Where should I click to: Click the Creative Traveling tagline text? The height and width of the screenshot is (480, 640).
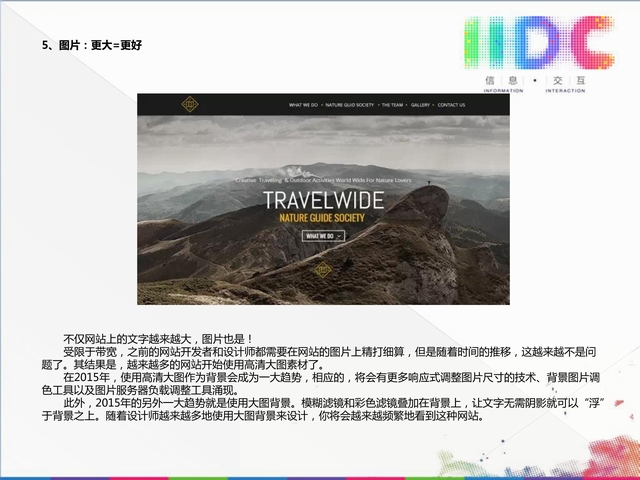[323, 180]
